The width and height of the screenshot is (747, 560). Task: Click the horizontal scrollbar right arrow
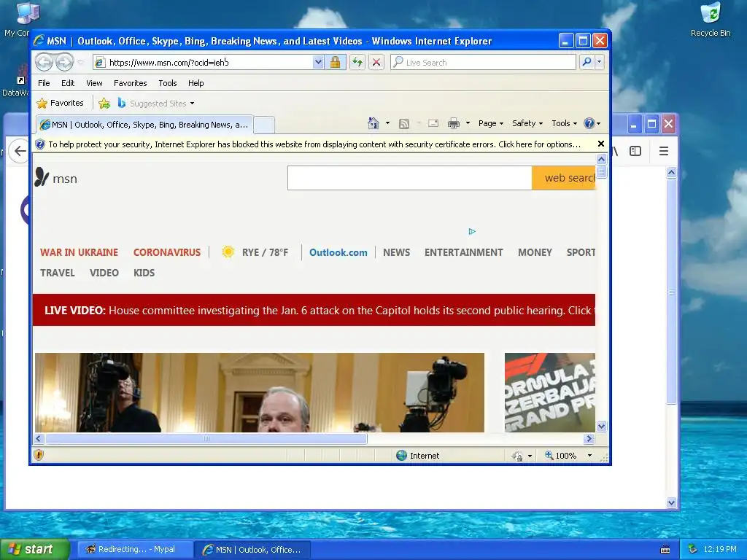[589, 438]
